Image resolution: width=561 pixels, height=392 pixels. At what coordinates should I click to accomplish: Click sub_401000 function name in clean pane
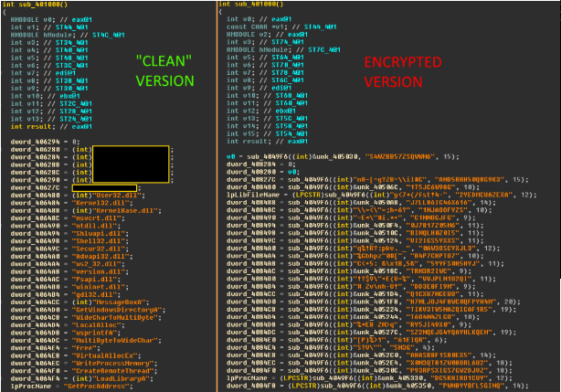43,5
